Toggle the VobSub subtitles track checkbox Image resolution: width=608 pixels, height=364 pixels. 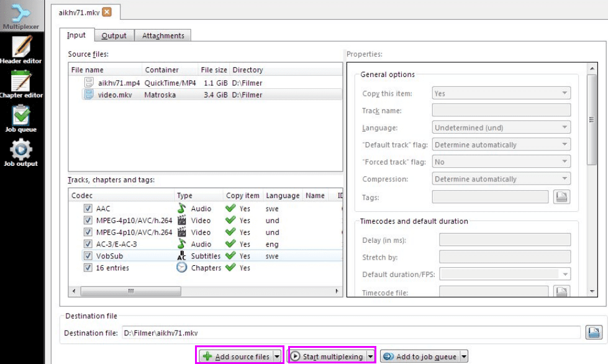coord(88,256)
